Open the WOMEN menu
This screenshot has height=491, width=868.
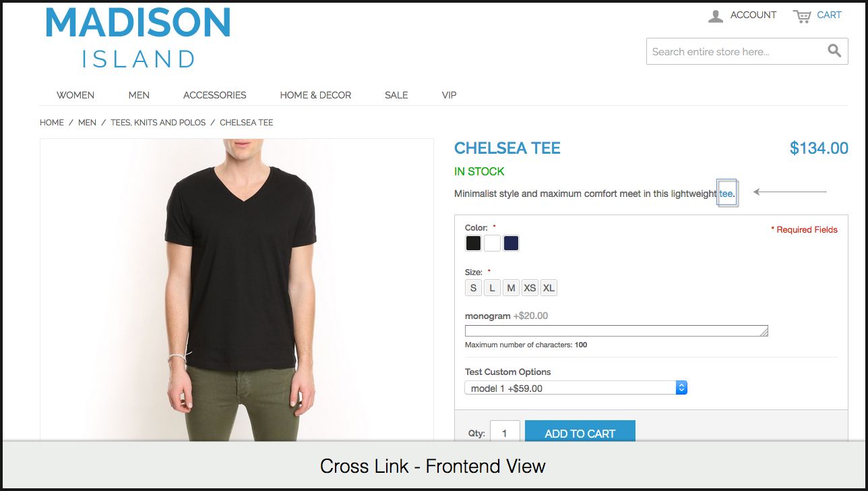click(x=75, y=95)
